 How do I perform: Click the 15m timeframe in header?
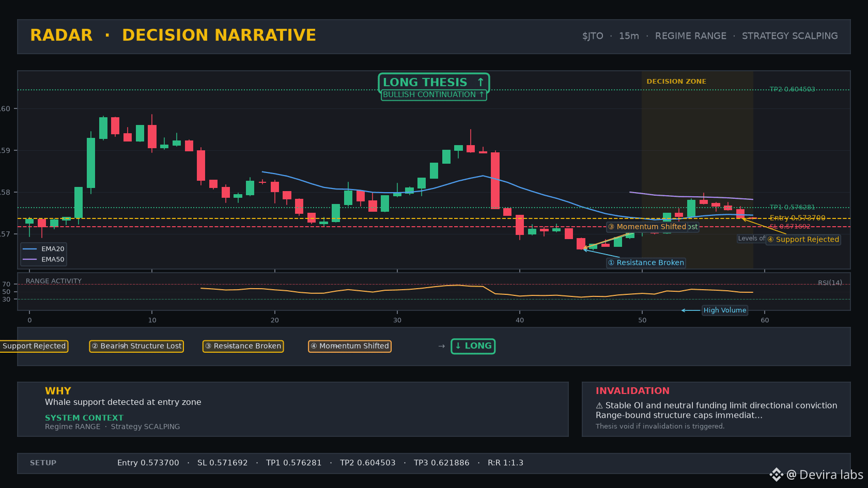[x=629, y=36]
